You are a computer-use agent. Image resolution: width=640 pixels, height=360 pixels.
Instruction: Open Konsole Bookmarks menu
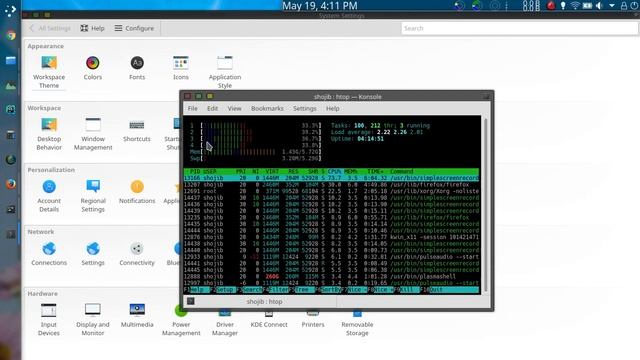267,109
